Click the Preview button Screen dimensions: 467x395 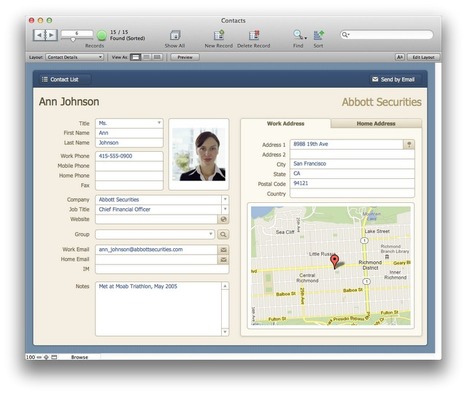[185, 57]
